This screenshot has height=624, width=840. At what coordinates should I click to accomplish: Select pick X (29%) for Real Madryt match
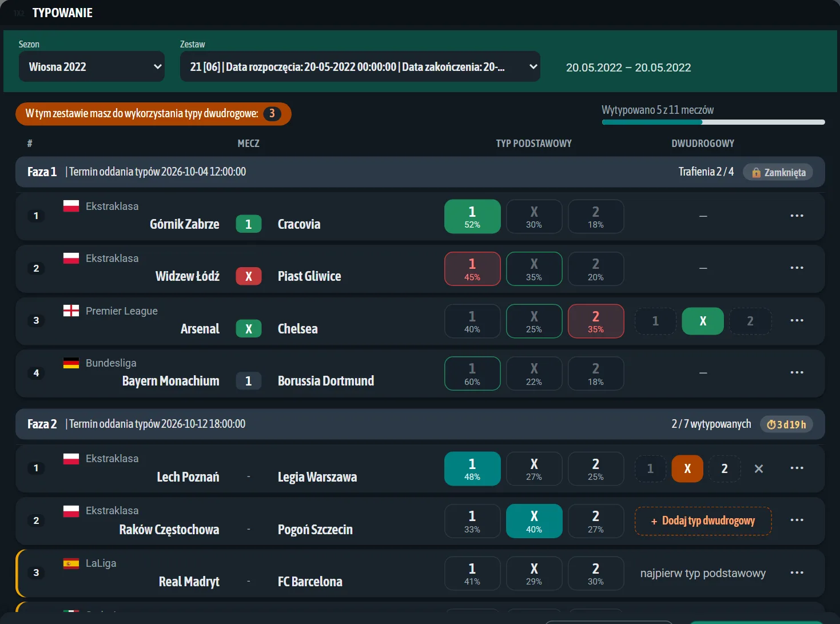[534, 573]
